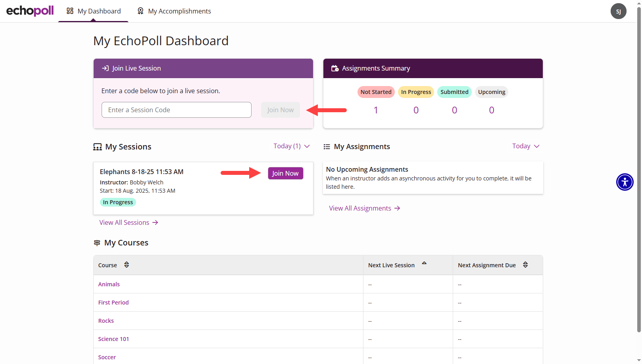Click the greyed Join Now button beside code field
This screenshot has height=364, width=642.
pos(281,110)
